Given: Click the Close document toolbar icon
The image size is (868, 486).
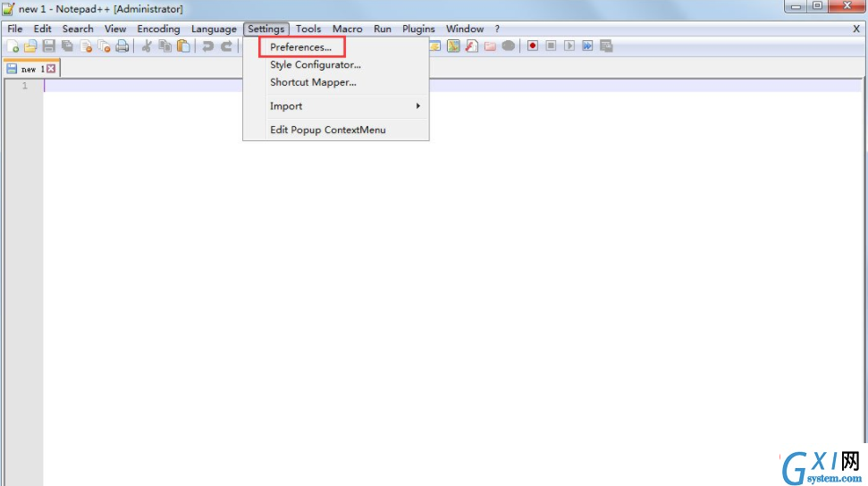Looking at the screenshot, I should coord(86,46).
